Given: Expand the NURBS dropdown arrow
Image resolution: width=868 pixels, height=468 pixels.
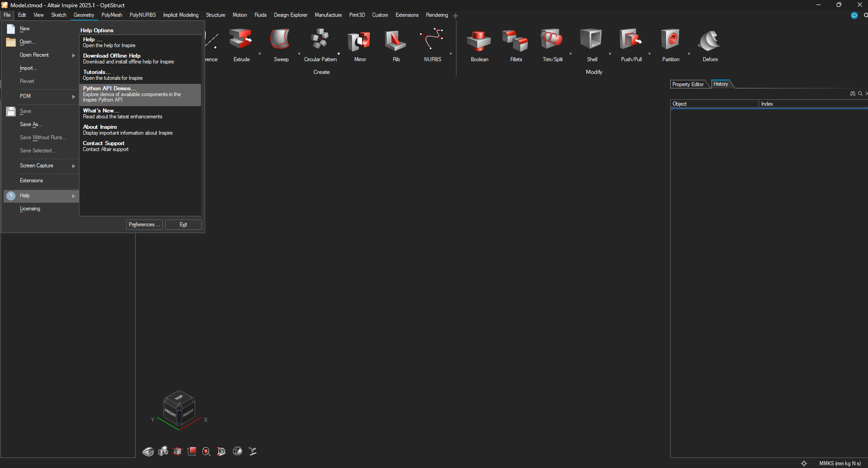Looking at the screenshot, I should click(451, 54).
